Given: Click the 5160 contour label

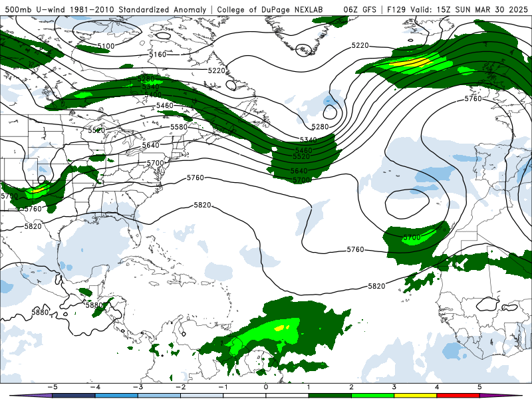Looking at the screenshot, I should click(158, 55).
